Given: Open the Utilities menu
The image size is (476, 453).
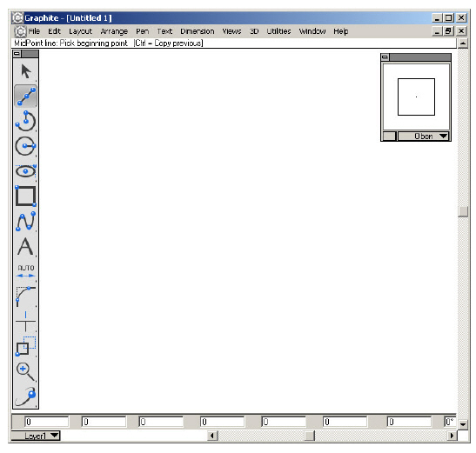Looking at the screenshot, I should 278,31.
